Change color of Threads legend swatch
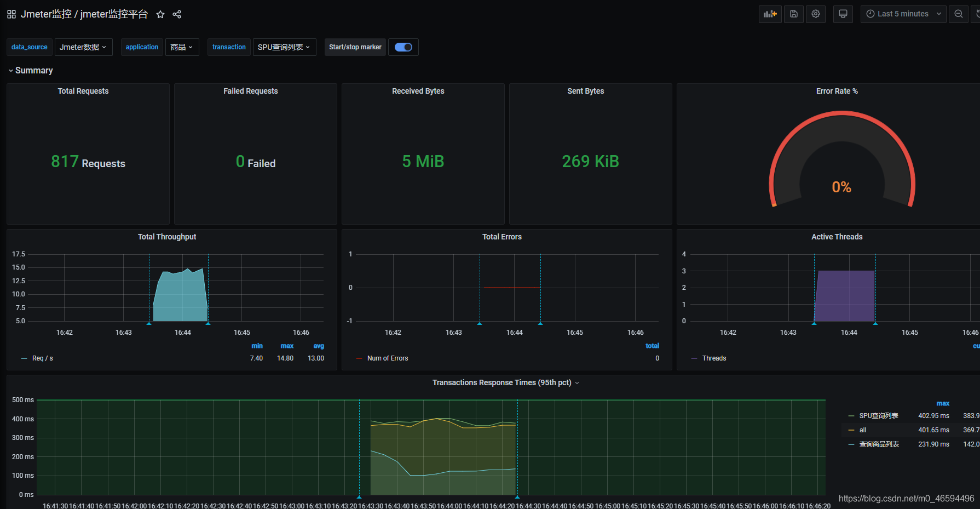 [x=694, y=358]
